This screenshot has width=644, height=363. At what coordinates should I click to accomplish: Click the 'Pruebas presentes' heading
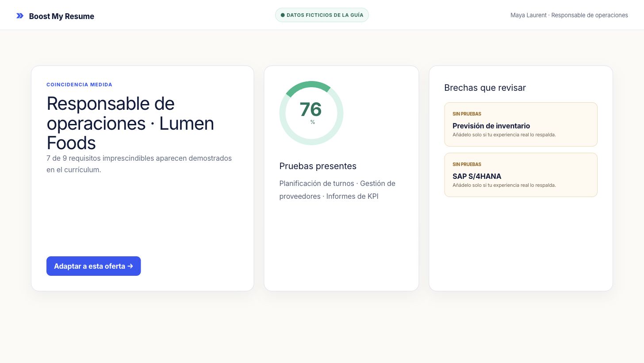318,166
